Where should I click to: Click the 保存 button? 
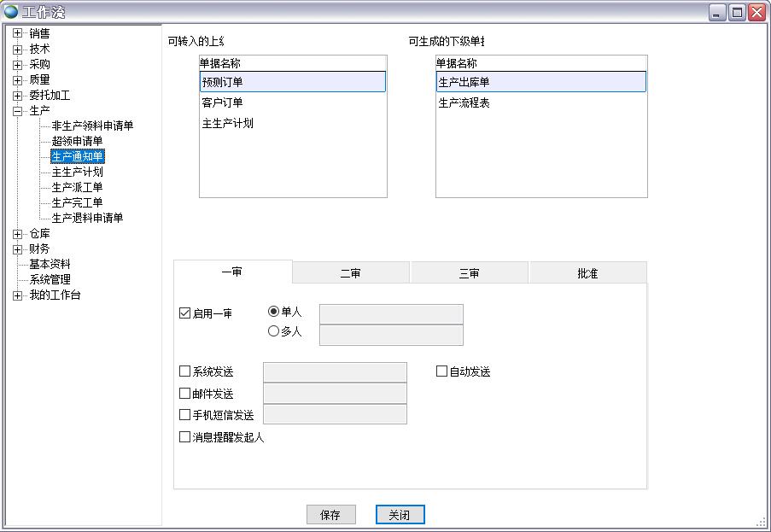pos(330,514)
